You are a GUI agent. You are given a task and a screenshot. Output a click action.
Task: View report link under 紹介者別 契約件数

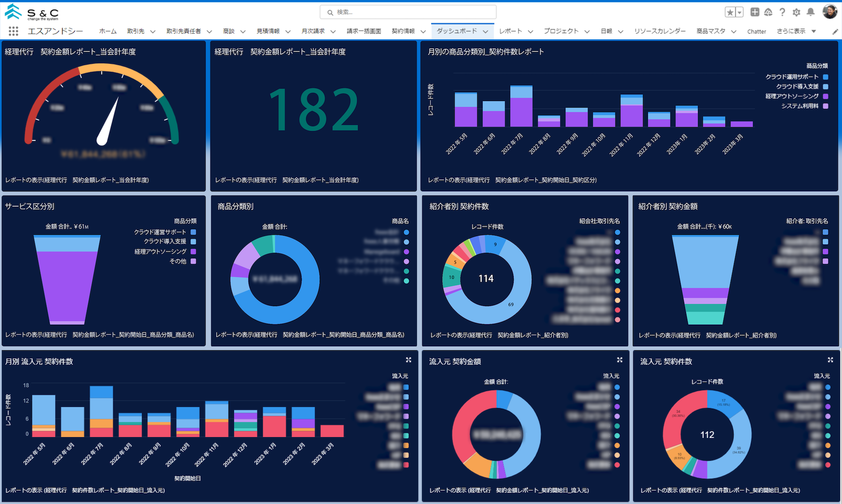tap(499, 335)
